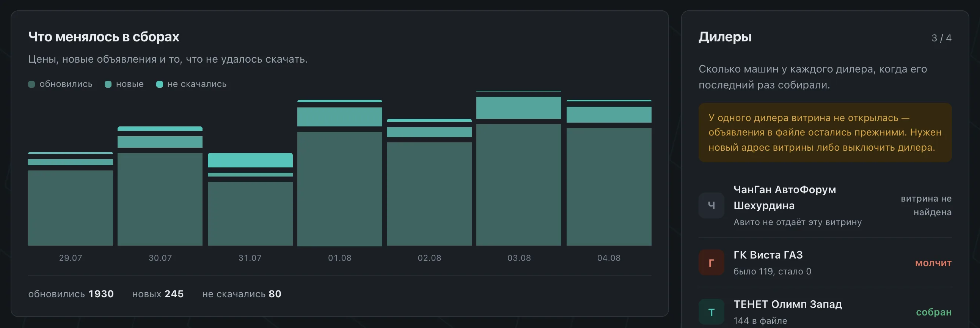
Task: Click the yellow витрина не открылась warning banner
Action: click(x=825, y=132)
